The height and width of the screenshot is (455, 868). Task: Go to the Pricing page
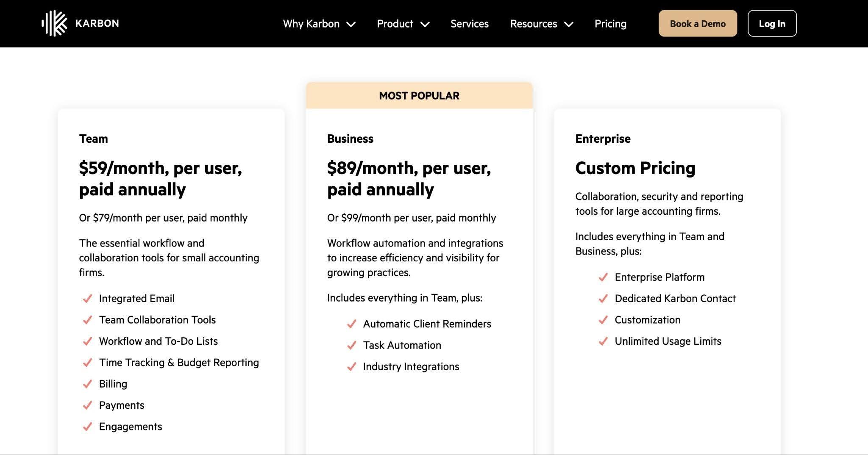tap(610, 24)
